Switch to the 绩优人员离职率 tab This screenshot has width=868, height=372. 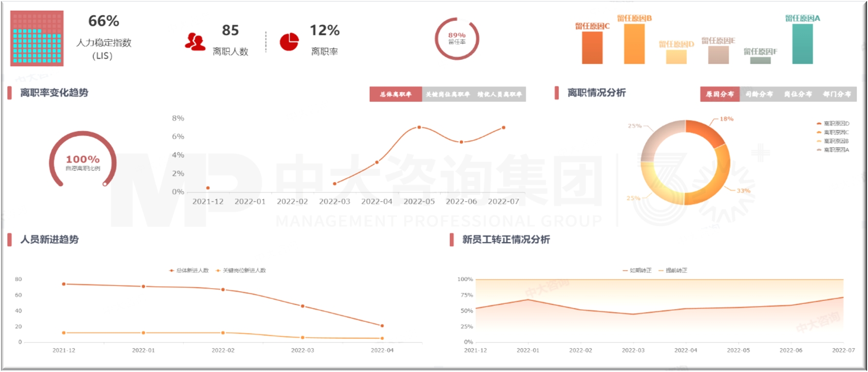click(x=499, y=94)
